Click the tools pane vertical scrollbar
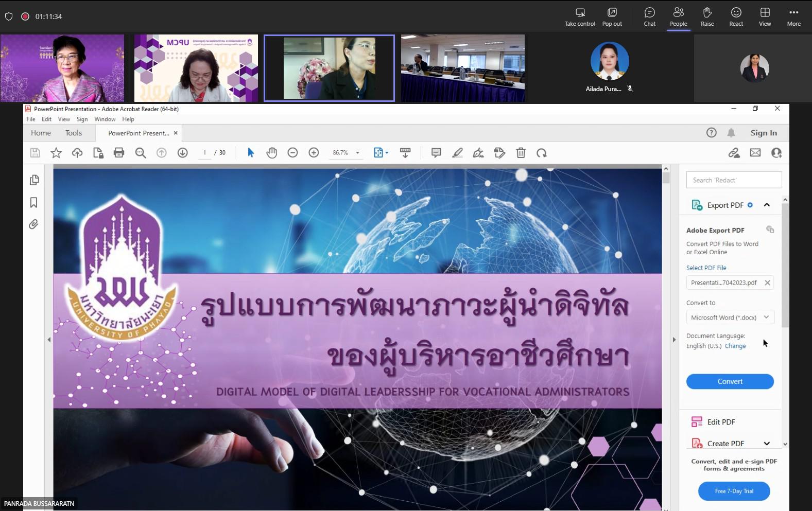The width and height of the screenshot is (812, 511). [x=785, y=265]
